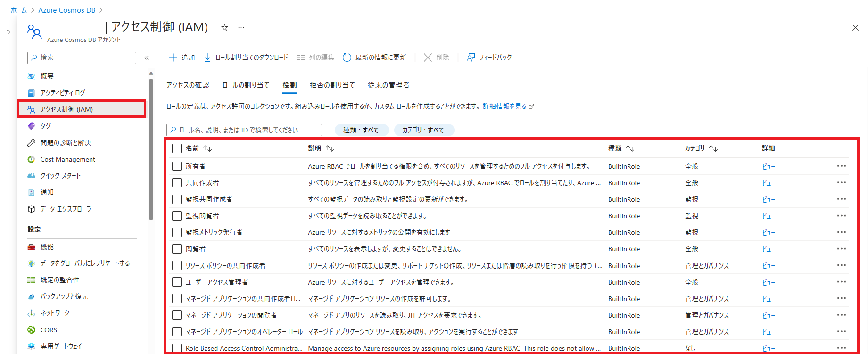
Task: Open データ エクスプローラー in sidebar
Action: 67,209
